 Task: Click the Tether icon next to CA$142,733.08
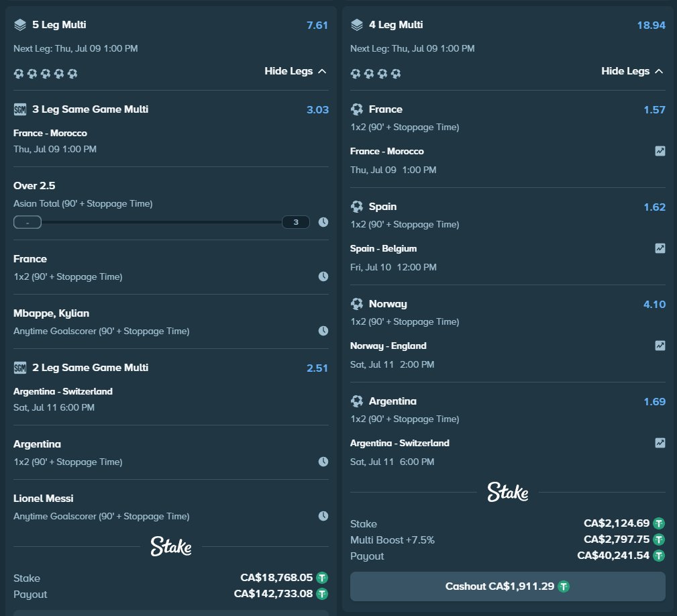[322, 594]
